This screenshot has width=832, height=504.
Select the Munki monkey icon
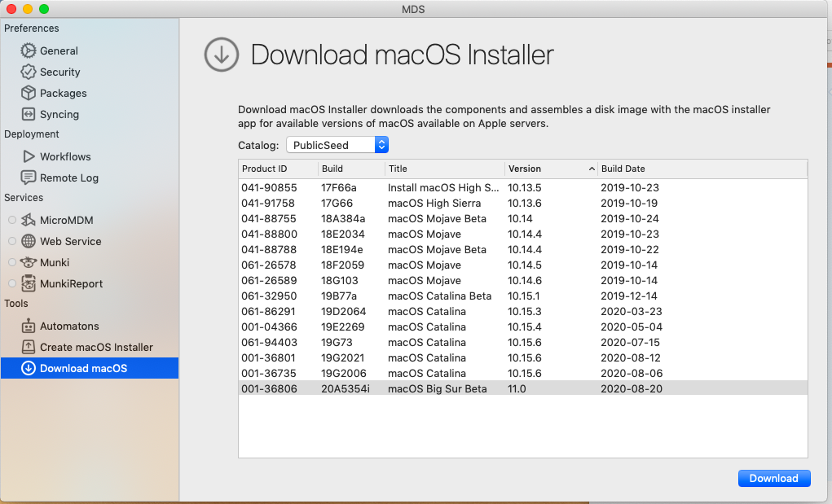pyautogui.click(x=29, y=262)
